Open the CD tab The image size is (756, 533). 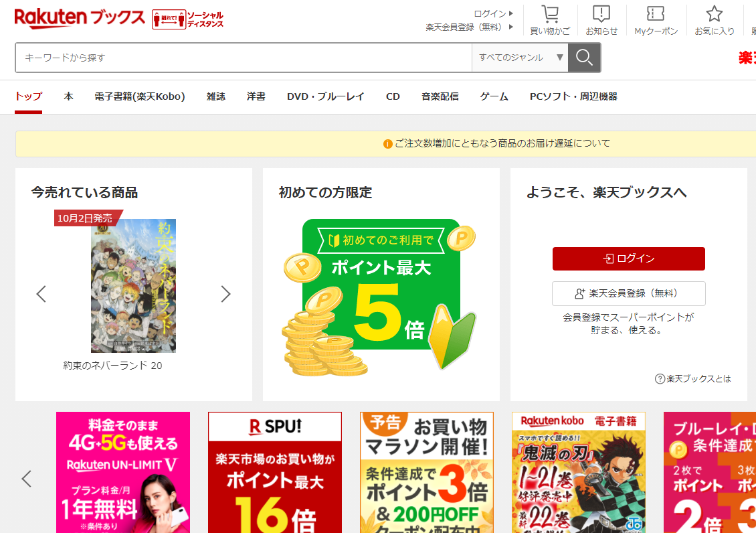[393, 96]
